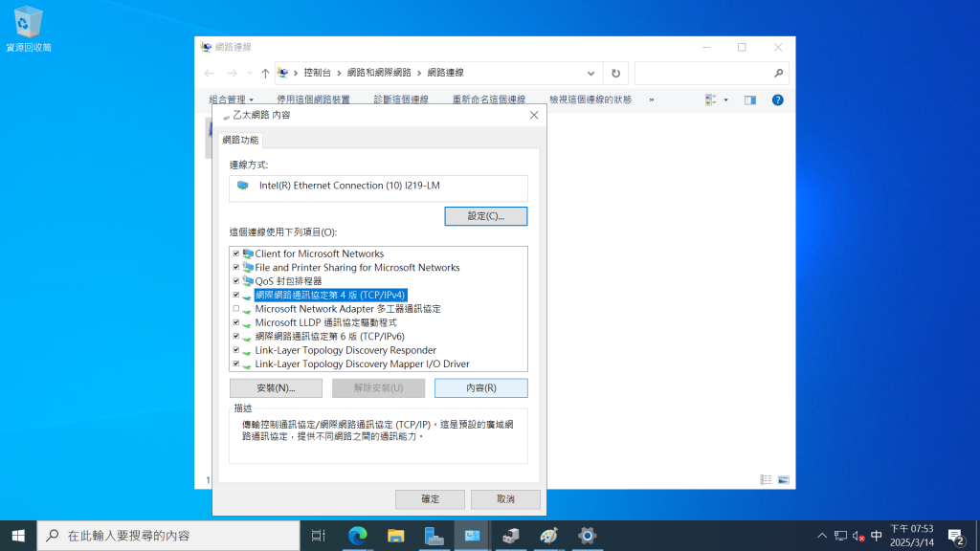The width and height of the screenshot is (980, 551).
Task: Open the Help question mark icon
Action: point(778,99)
